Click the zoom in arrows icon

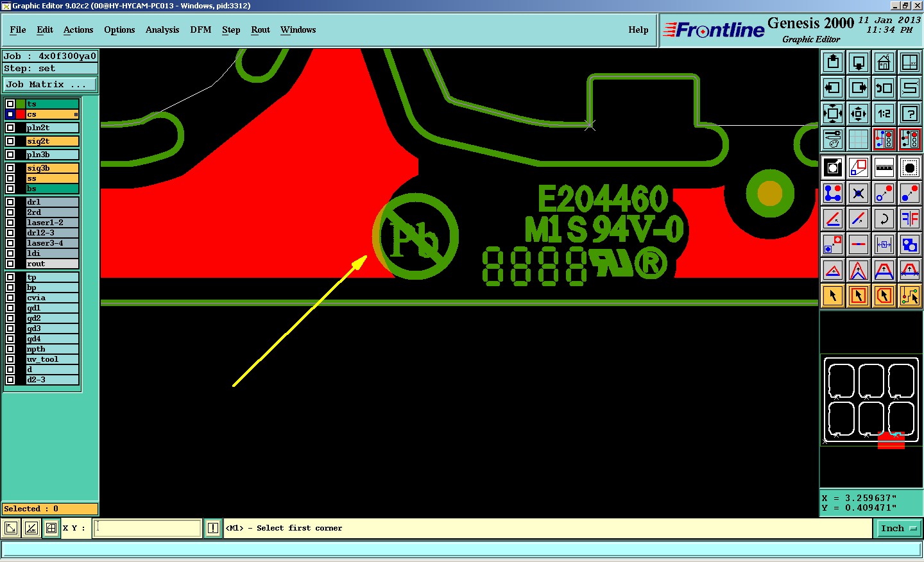coord(833,114)
